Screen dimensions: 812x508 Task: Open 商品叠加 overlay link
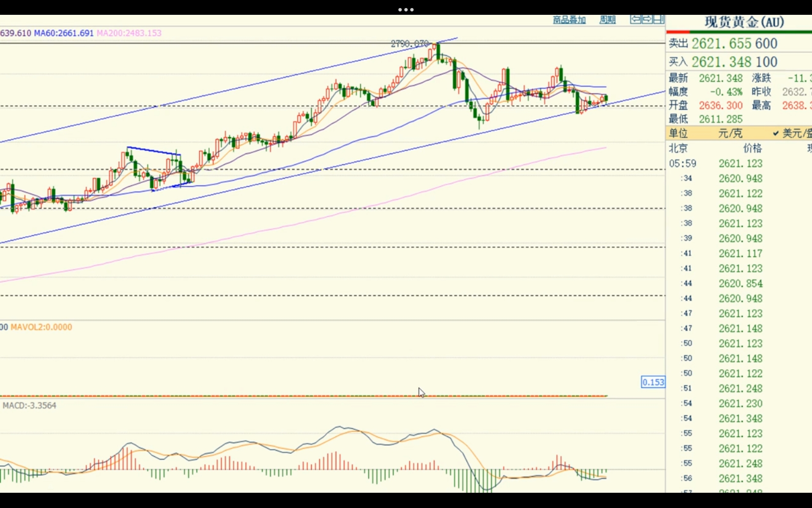pos(569,20)
